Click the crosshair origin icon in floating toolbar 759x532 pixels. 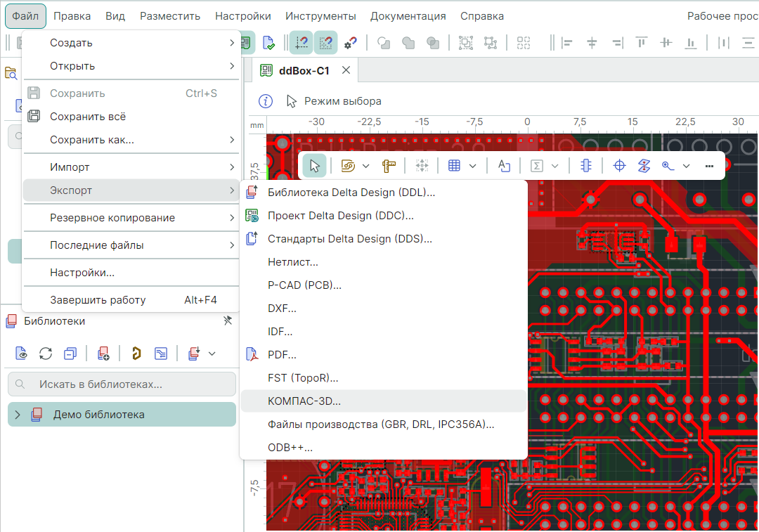(x=619, y=166)
